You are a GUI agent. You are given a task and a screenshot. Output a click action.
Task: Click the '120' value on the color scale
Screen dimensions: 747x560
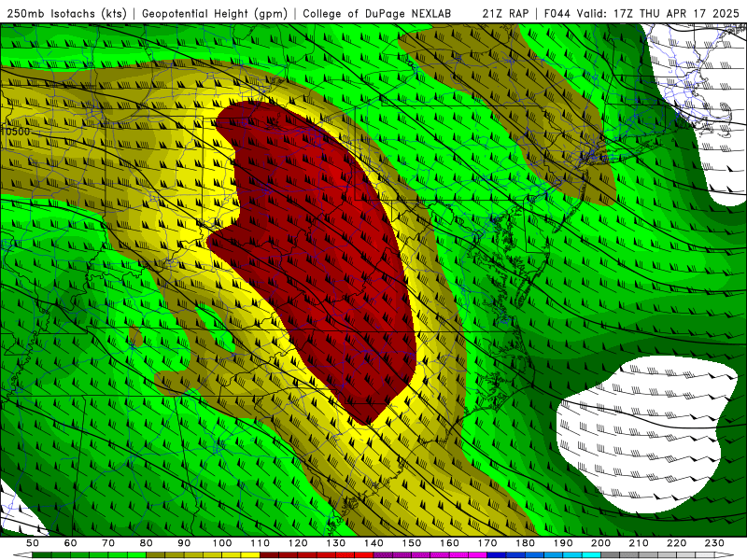coord(298,543)
